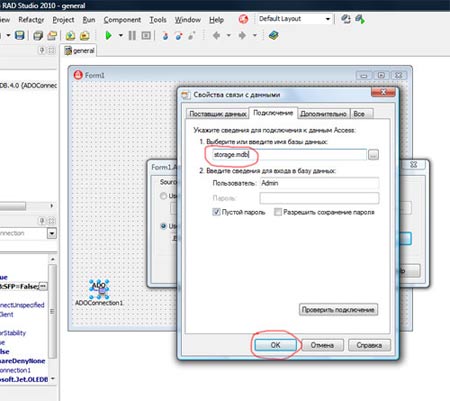Click the Проверить подключение button
This screenshot has width=450, height=401.
(338, 310)
